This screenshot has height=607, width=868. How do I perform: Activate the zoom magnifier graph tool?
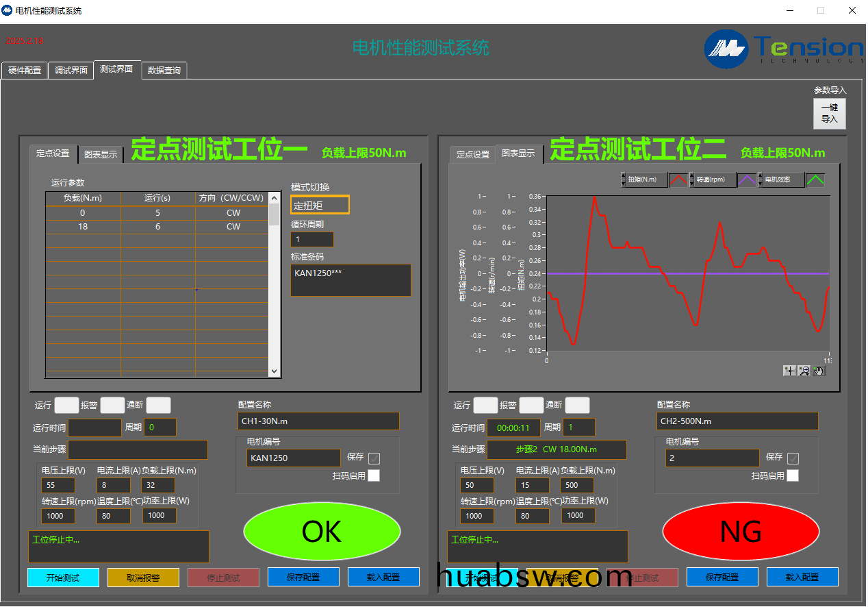point(804,371)
